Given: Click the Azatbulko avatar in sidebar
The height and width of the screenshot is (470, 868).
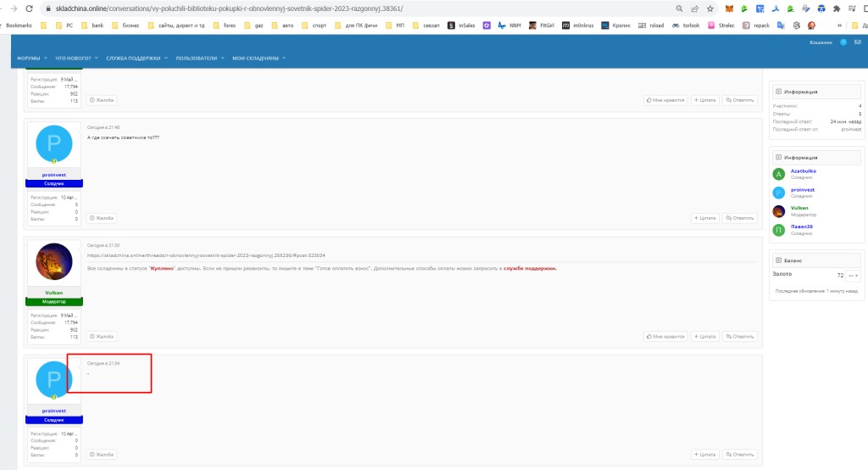Looking at the screenshot, I should (x=779, y=174).
